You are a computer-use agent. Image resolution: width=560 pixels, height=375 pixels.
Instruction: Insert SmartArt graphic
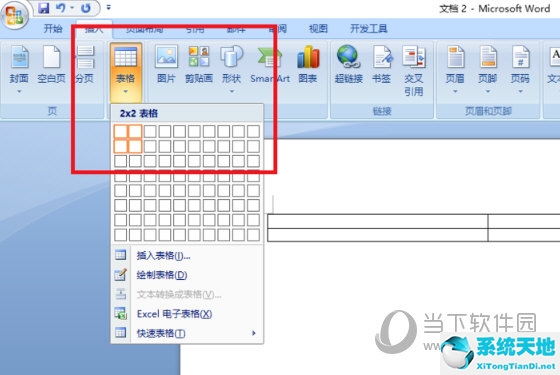click(270, 65)
